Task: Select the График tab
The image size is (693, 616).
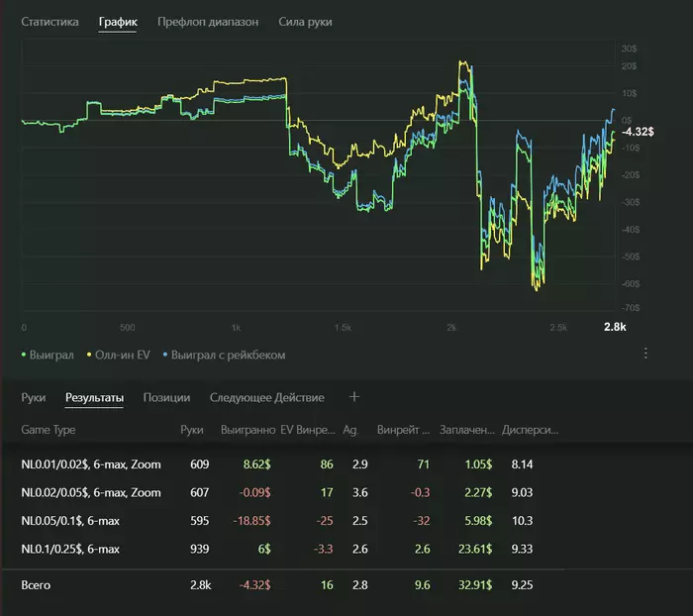Action: pos(118,21)
